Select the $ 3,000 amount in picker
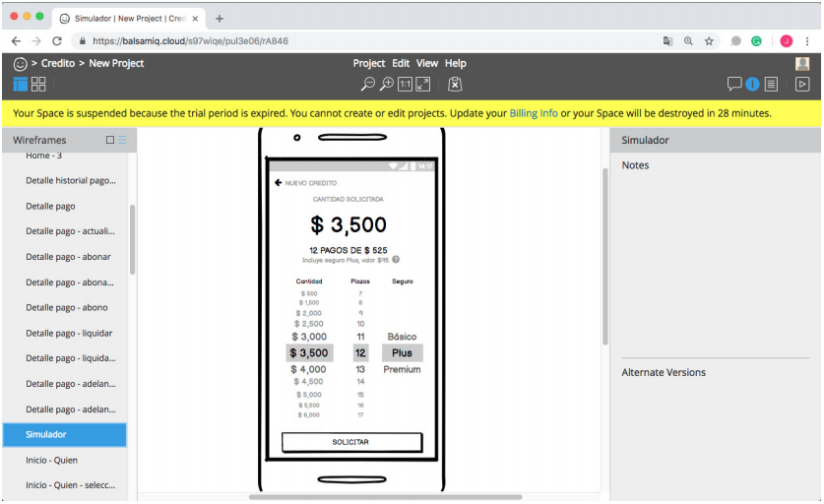The width and height of the screenshot is (824, 504). [309, 337]
